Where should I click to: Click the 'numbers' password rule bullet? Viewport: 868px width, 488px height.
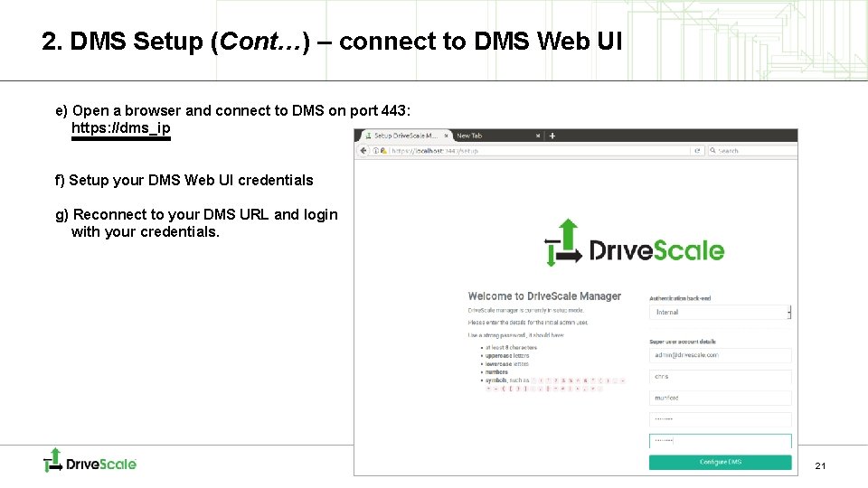pos(496,371)
